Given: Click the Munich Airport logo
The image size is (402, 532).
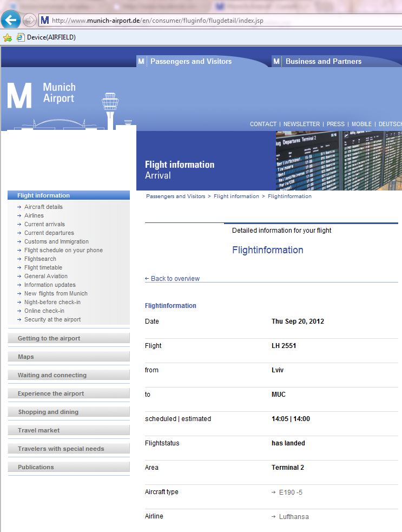Looking at the screenshot, I should click(x=42, y=95).
